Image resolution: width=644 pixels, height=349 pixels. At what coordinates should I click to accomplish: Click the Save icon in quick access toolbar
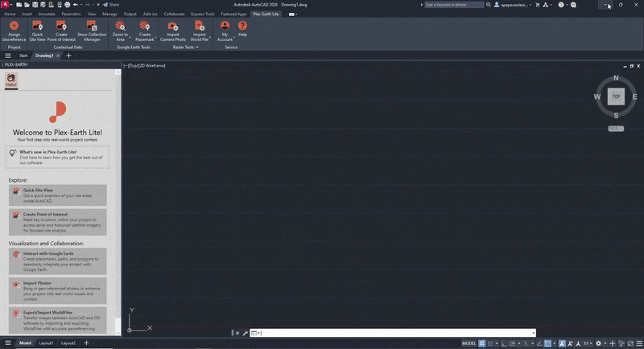pyautogui.click(x=35, y=5)
